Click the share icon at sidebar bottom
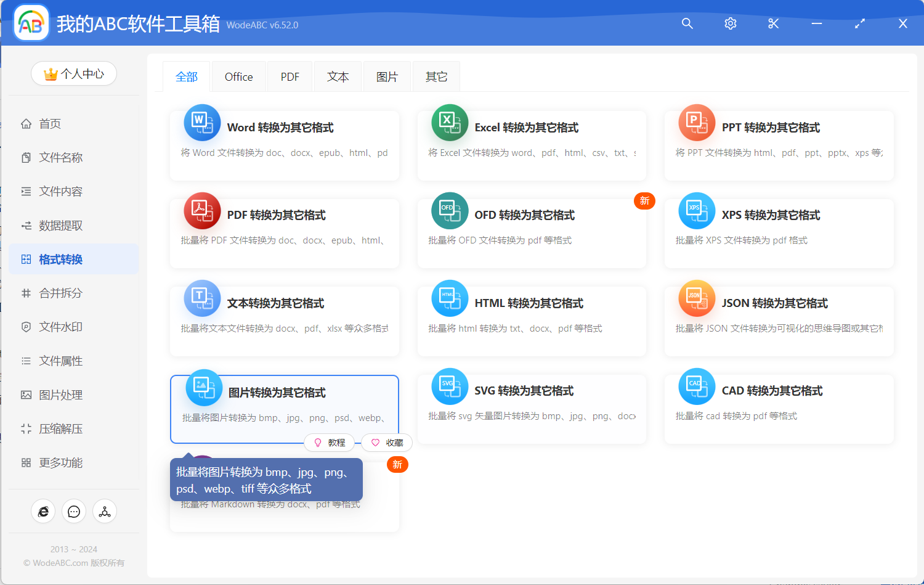 105,511
